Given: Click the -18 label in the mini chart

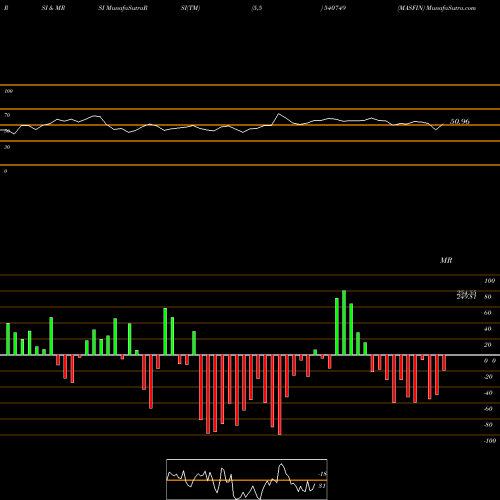Looking at the screenshot, I should click(322, 474).
